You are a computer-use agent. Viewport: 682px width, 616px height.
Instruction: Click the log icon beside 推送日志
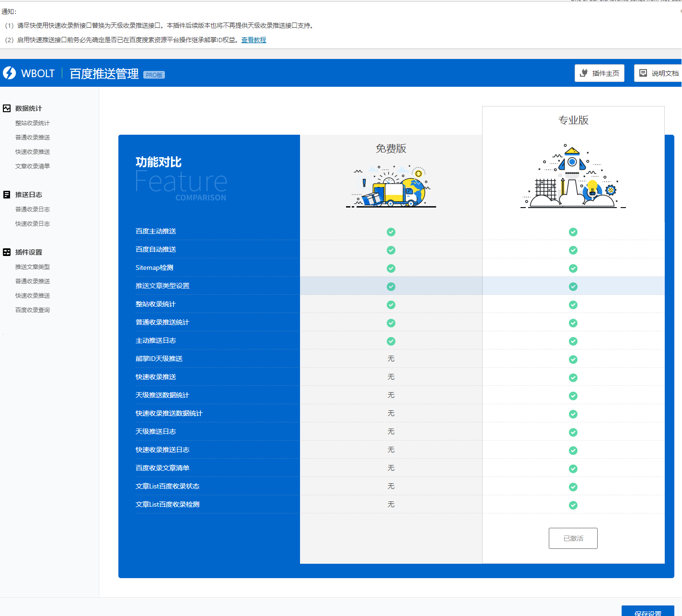(x=7, y=195)
